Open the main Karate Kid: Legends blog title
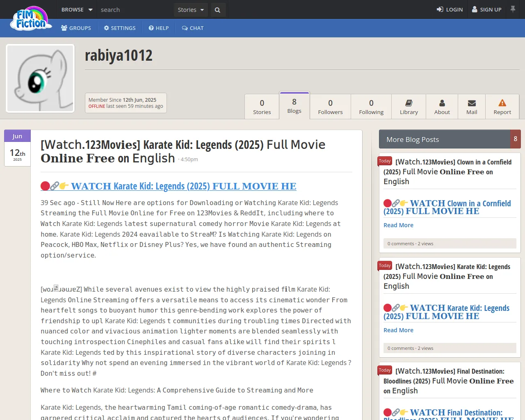This screenshot has height=420, width=525. click(x=183, y=151)
